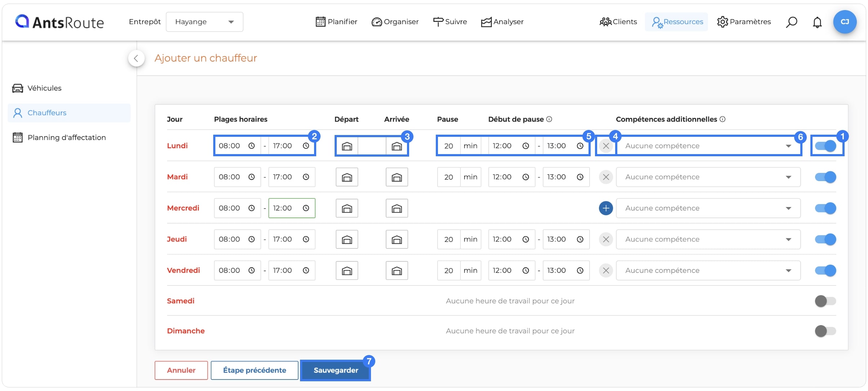Image resolution: width=868 pixels, height=391 pixels.
Task: Go to the Analyser menu
Action: [502, 22]
